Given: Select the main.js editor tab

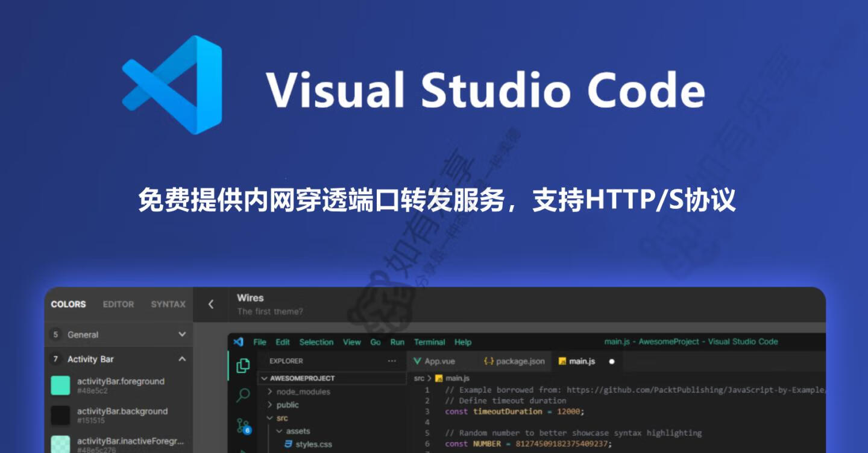Looking at the screenshot, I should pos(588,361).
